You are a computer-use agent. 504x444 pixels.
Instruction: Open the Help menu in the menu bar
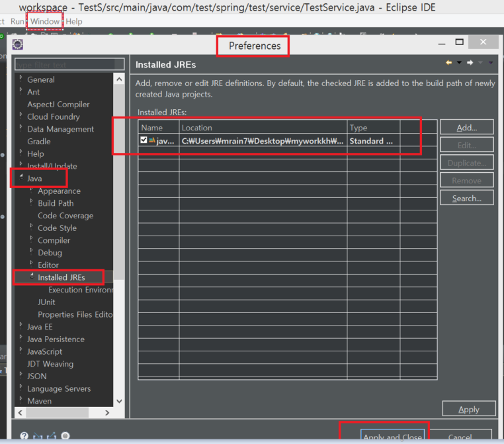[74, 22]
